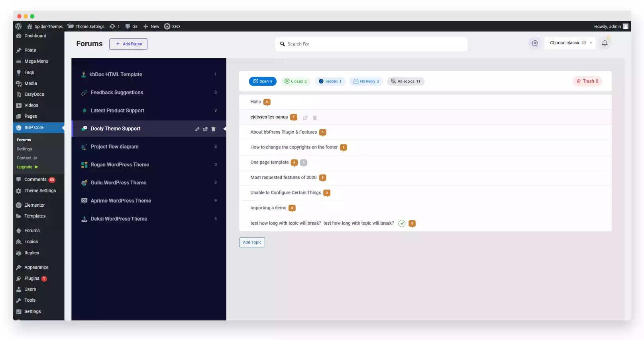Open Dashboard in the admin sidebar
The width and height of the screenshot is (644, 340).
[35, 36]
